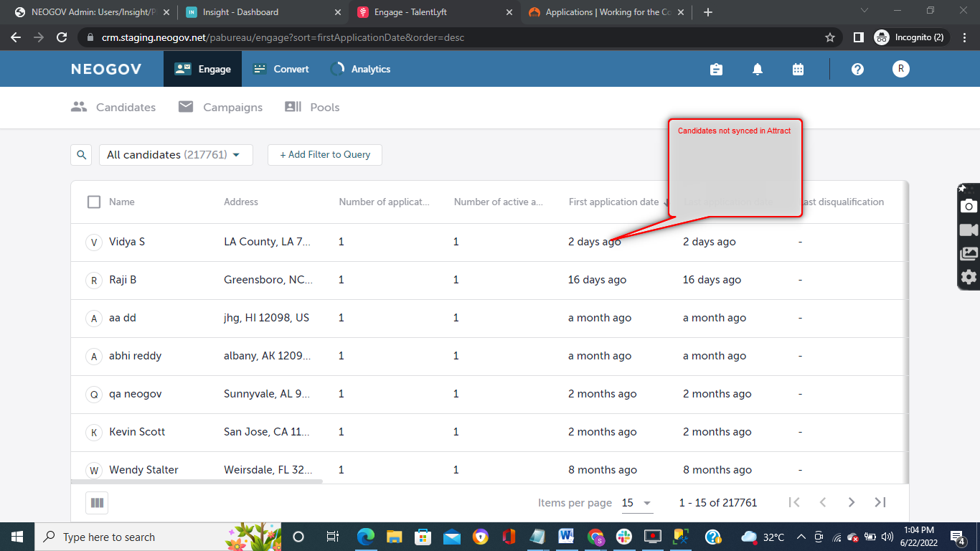The width and height of the screenshot is (980, 551).
Task: Open the calendar icon in top bar
Action: [x=798, y=69]
